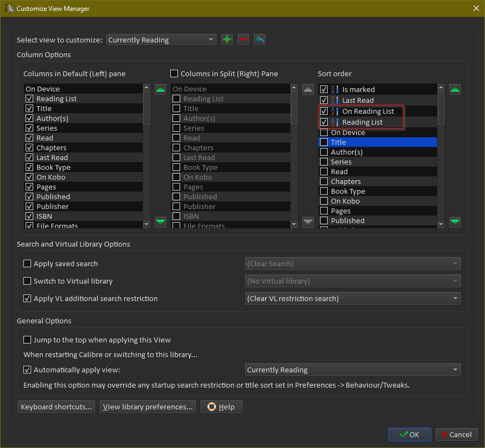This screenshot has height=448, width=485.
Task: Toggle sort direction icon for Reading List
Action: (335, 122)
